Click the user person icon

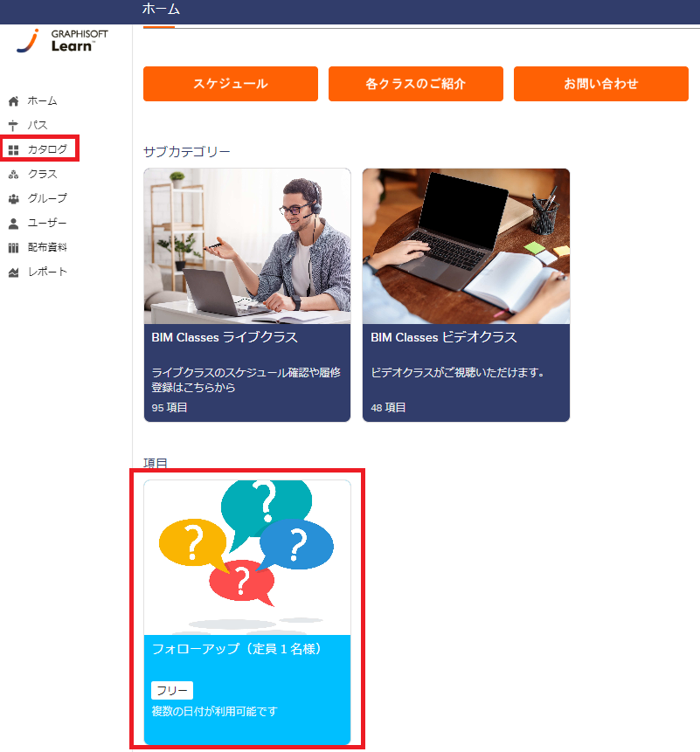coord(13,224)
